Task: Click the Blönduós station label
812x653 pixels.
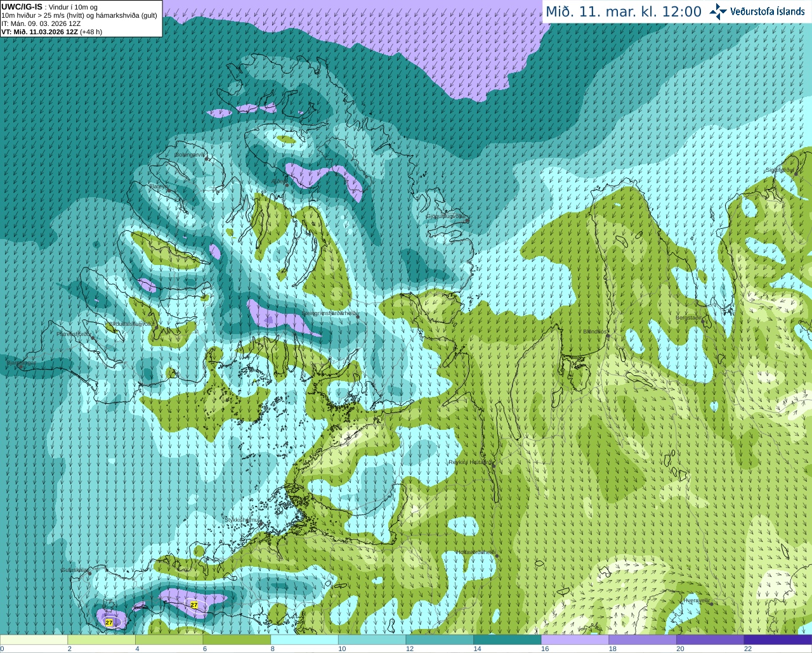Action: [596, 332]
